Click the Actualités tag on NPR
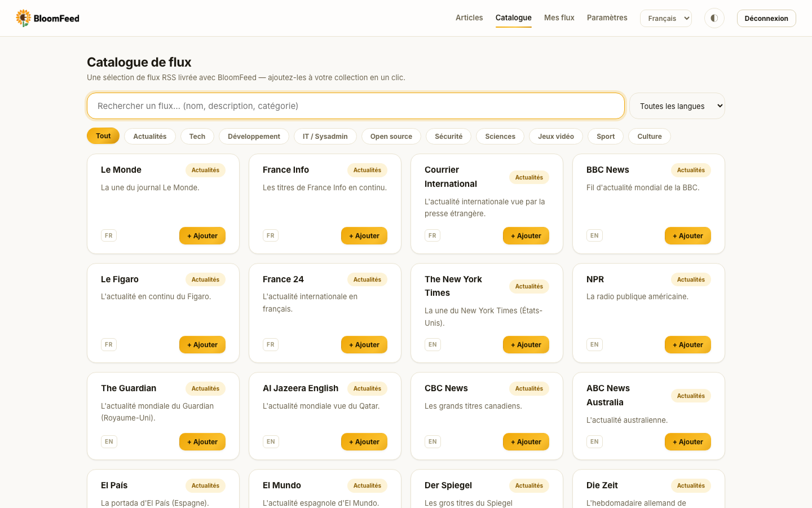 tap(691, 279)
